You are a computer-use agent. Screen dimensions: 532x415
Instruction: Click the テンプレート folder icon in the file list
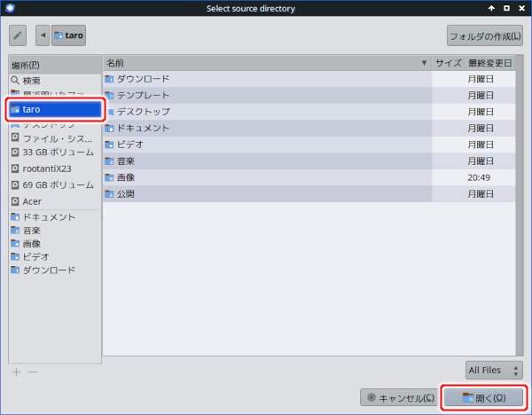point(109,96)
